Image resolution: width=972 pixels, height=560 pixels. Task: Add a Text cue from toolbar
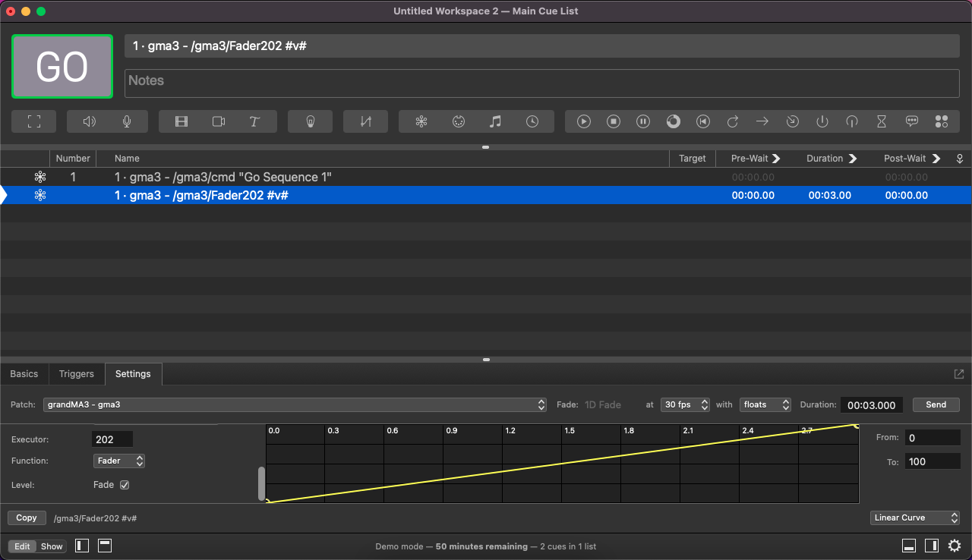point(255,121)
